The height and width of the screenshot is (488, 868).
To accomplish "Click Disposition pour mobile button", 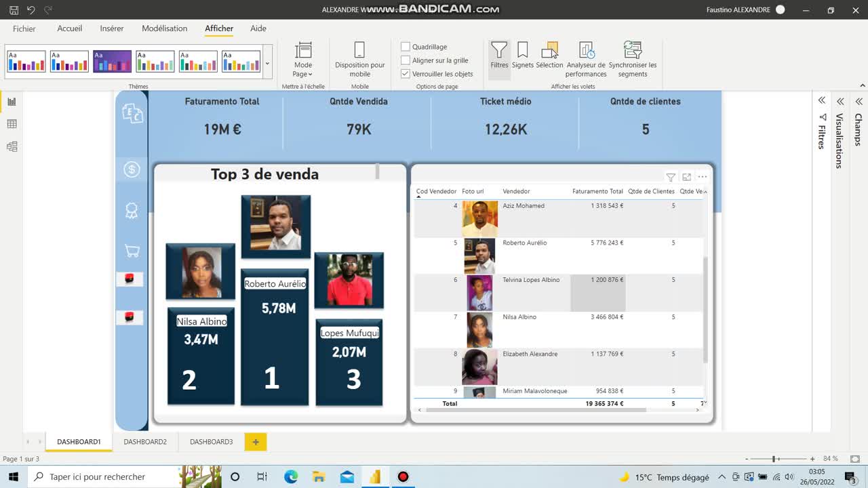I will [359, 59].
